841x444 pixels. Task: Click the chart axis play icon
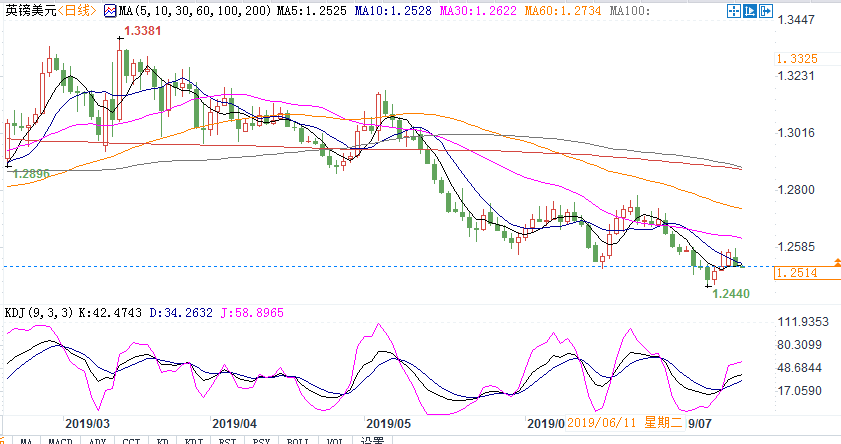[749, 11]
